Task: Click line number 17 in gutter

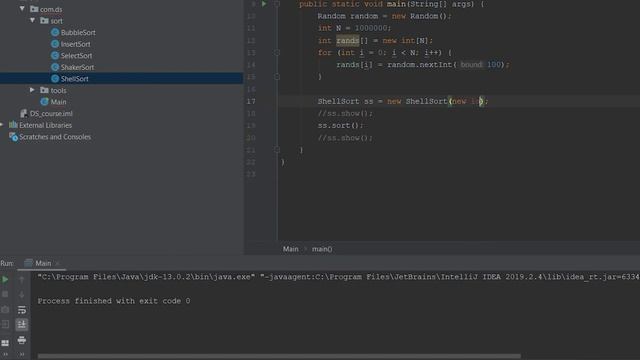Action: click(251, 101)
